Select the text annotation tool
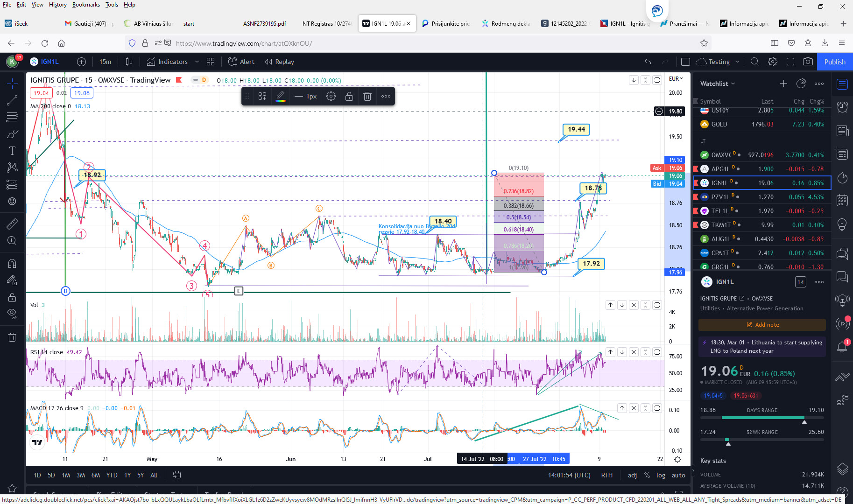The width and height of the screenshot is (853, 504). coord(12,151)
